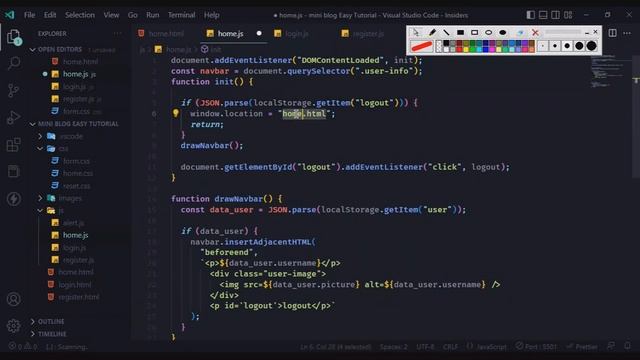Choose the smallest brush size dot

[x=542, y=46]
